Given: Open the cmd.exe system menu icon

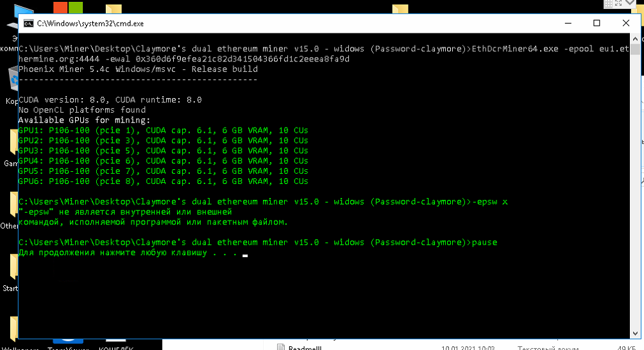Looking at the screenshot, I should coord(28,23).
